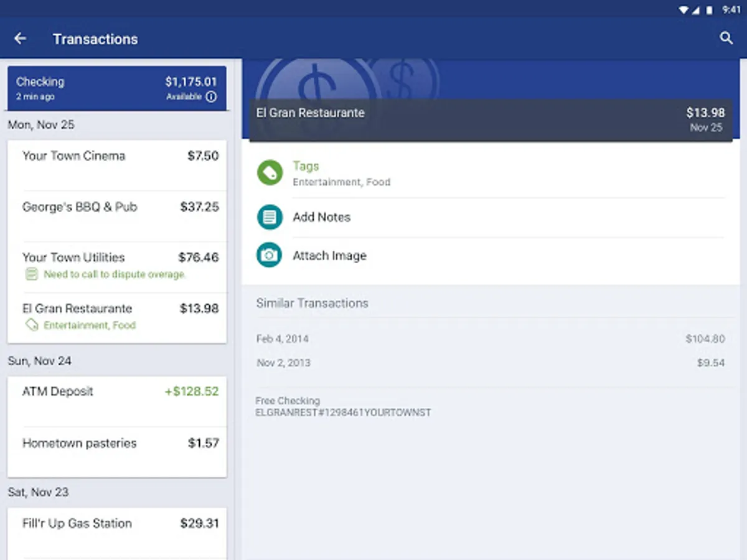Open the ATM Deposit transaction
Screen dimensions: 747x560
(x=117, y=401)
